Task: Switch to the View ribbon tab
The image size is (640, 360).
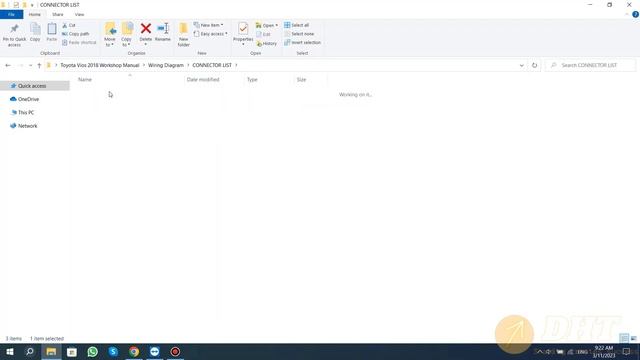Action: click(x=79, y=14)
